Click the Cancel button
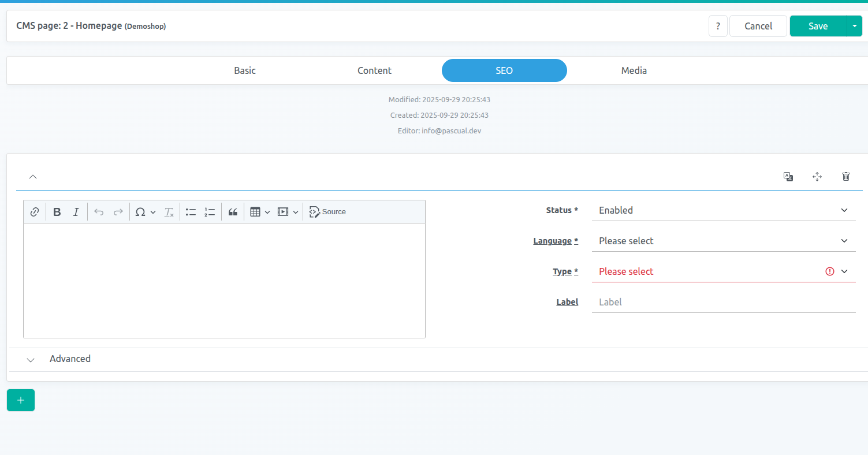This screenshot has height=455, width=868. click(758, 26)
